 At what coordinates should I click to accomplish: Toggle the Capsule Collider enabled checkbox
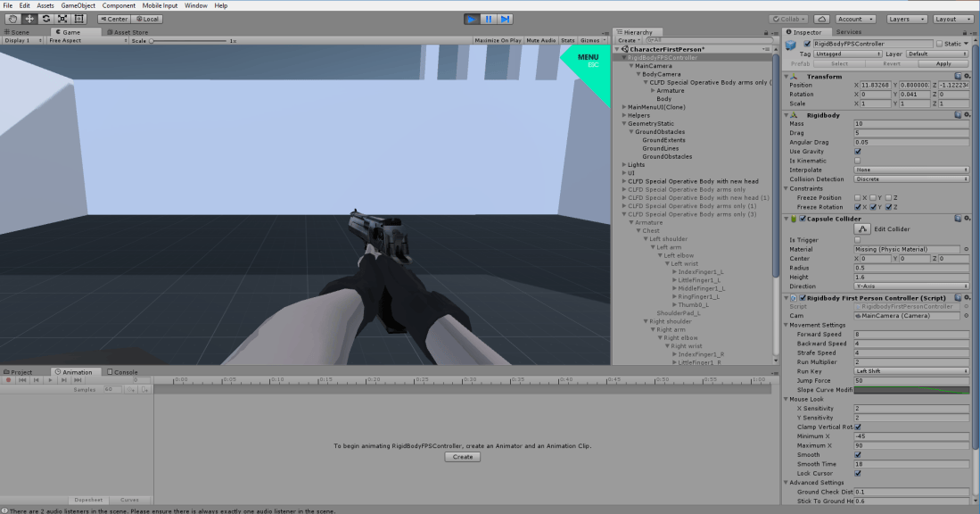click(803, 219)
